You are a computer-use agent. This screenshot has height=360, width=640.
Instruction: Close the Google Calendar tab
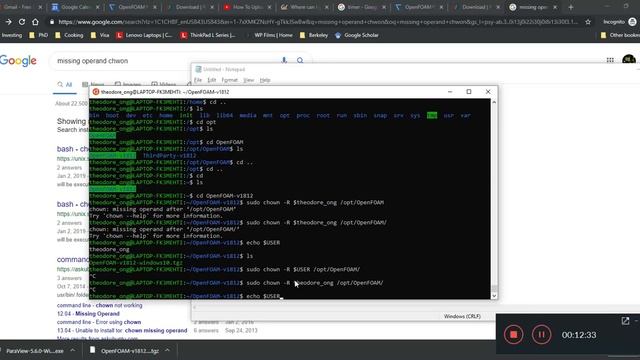98,7
